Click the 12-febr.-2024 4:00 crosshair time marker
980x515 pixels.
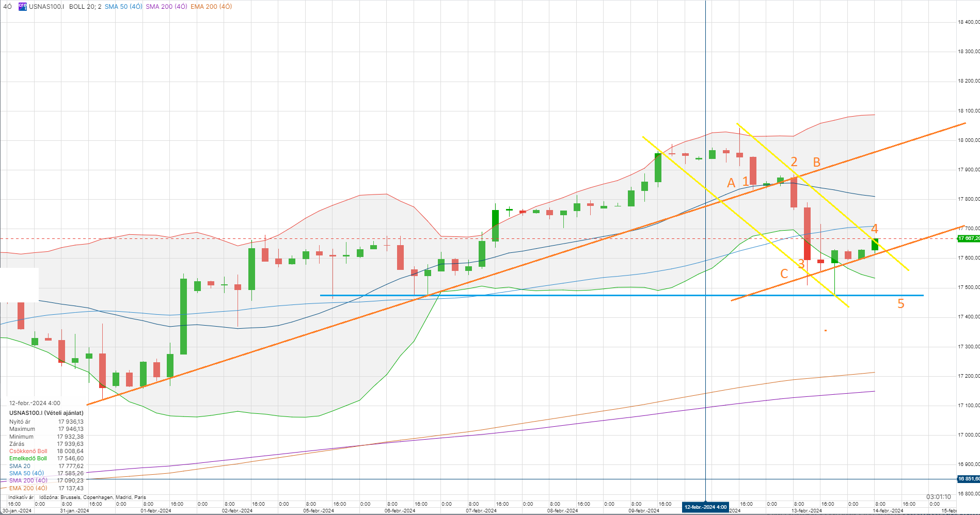click(x=705, y=507)
